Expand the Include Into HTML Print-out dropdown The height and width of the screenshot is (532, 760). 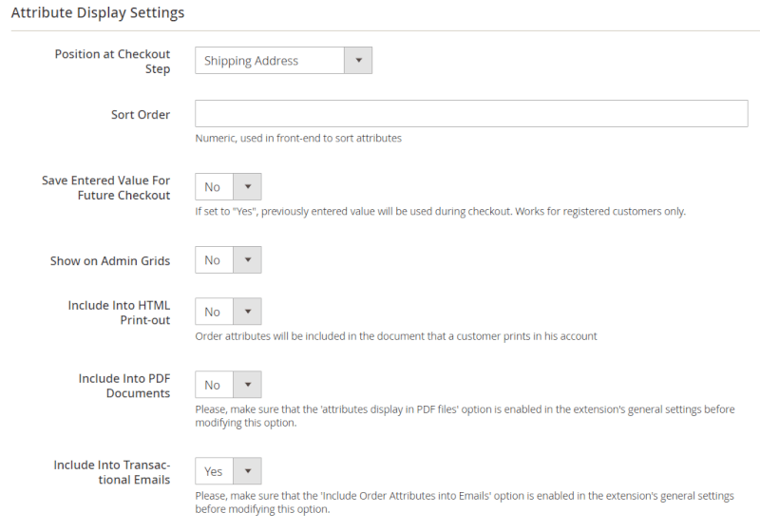tap(228, 312)
